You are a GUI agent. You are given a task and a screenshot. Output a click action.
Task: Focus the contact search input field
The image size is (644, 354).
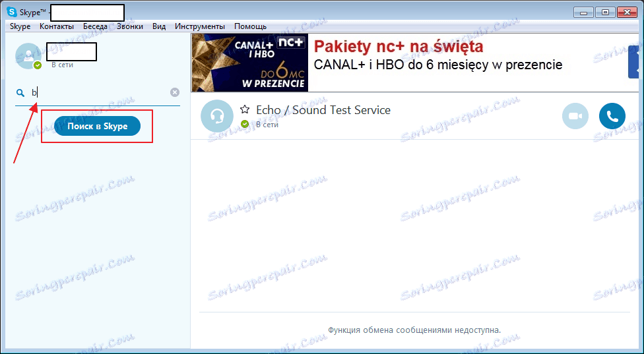[x=98, y=93]
